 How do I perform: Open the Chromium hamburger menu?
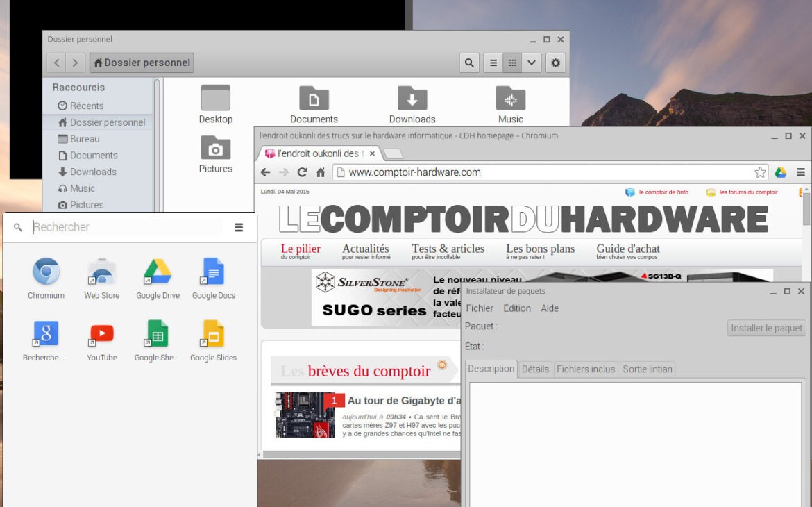click(801, 172)
